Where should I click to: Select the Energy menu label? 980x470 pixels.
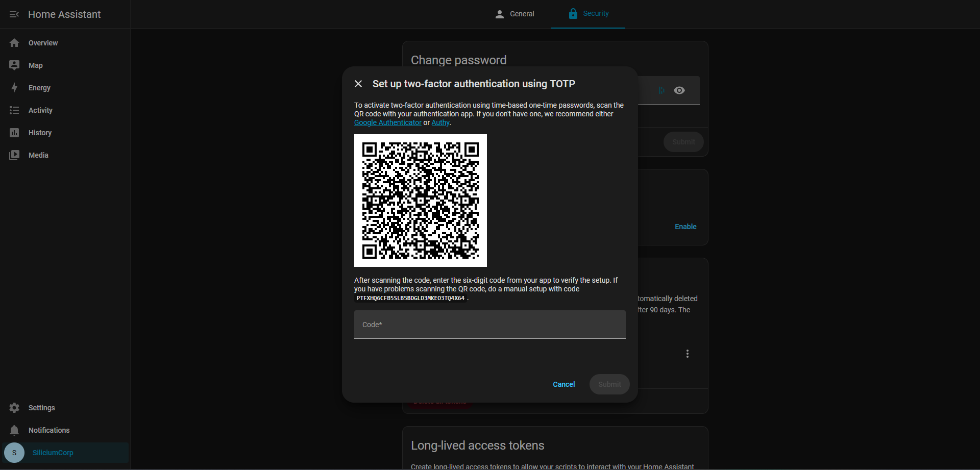[x=39, y=88]
